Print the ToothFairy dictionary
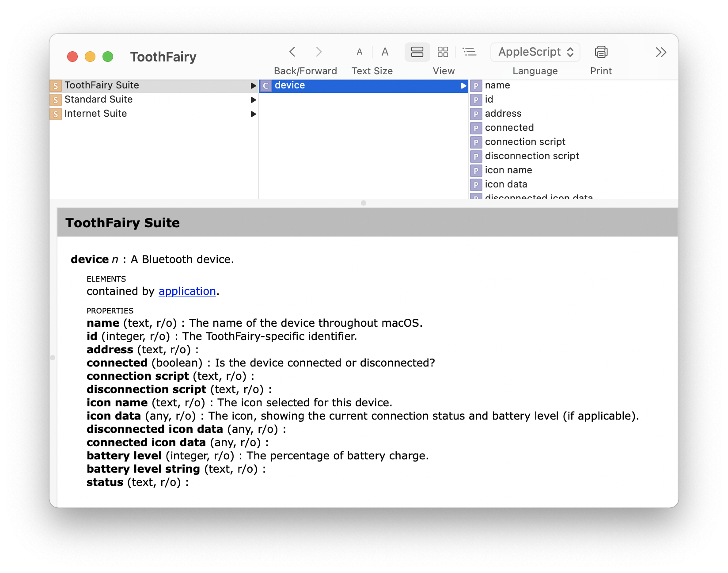 click(x=601, y=52)
